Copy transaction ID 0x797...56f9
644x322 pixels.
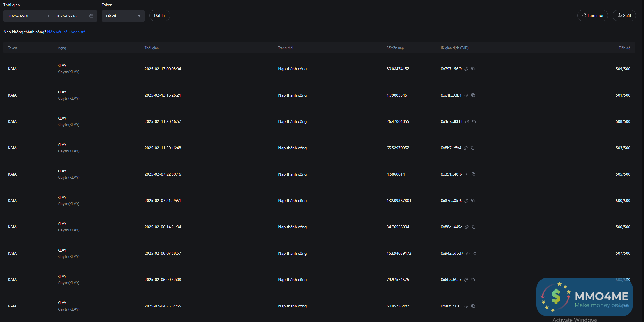coord(473,69)
